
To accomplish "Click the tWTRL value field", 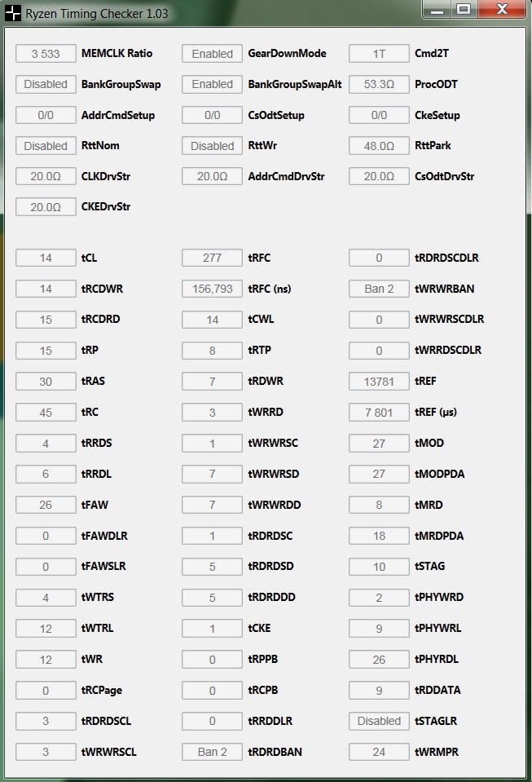I will click(46, 629).
